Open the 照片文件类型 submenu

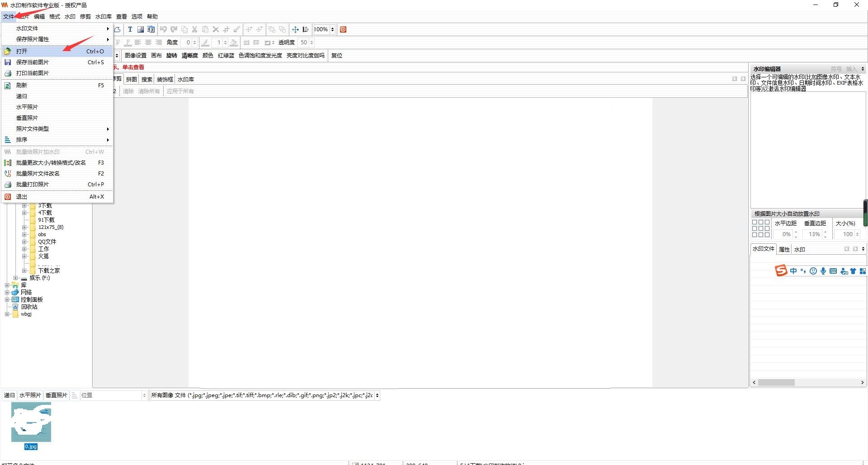[x=57, y=129]
